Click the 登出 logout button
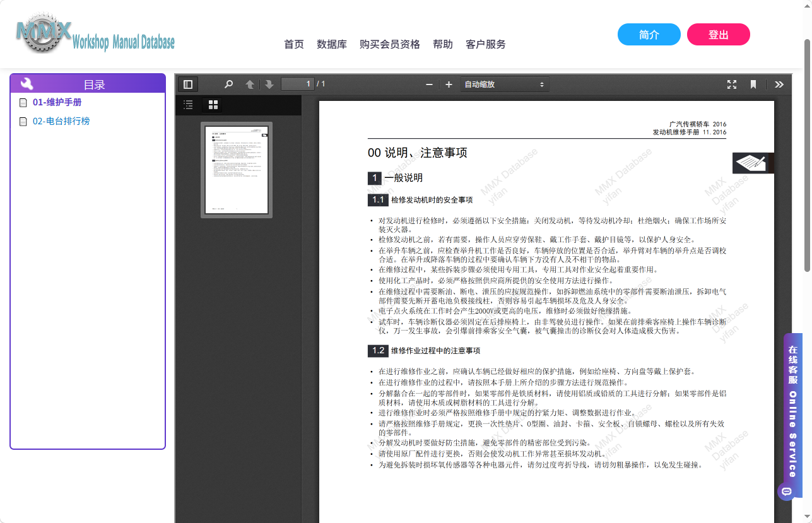The width and height of the screenshot is (812, 523). [719, 35]
